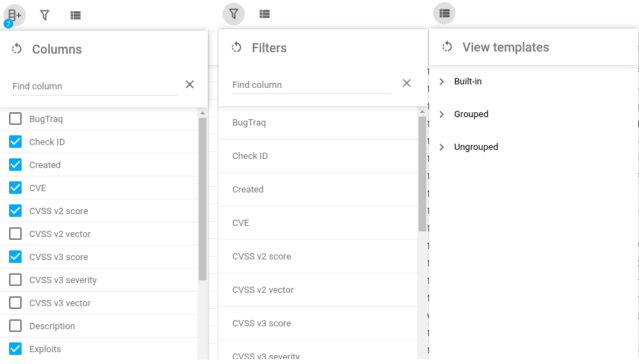This screenshot has width=639, height=364.
Task: Click the Find column field under Columns
Action: pyautogui.click(x=94, y=86)
